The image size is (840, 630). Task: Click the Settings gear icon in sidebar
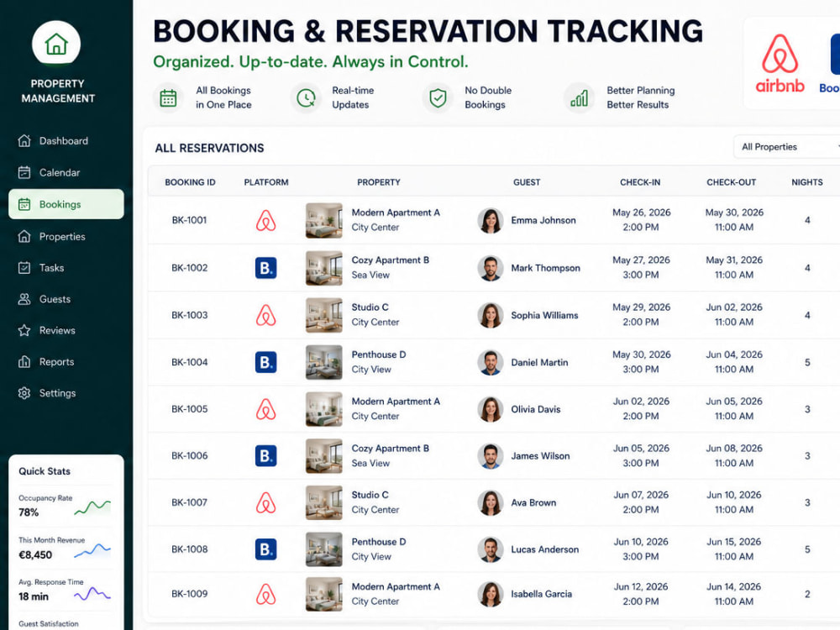point(24,392)
